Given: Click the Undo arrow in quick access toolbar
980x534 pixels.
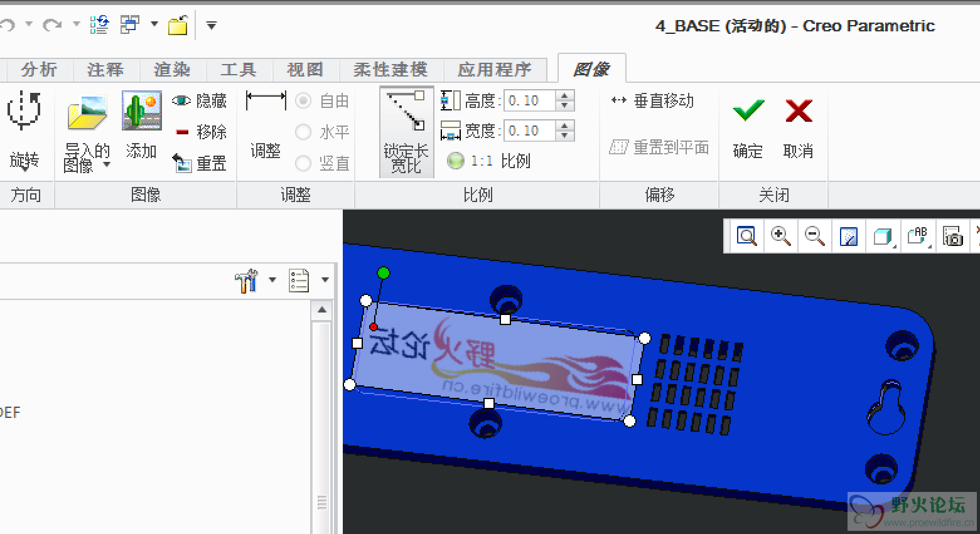Looking at the screenshot, I should click(x=6, y=25).
